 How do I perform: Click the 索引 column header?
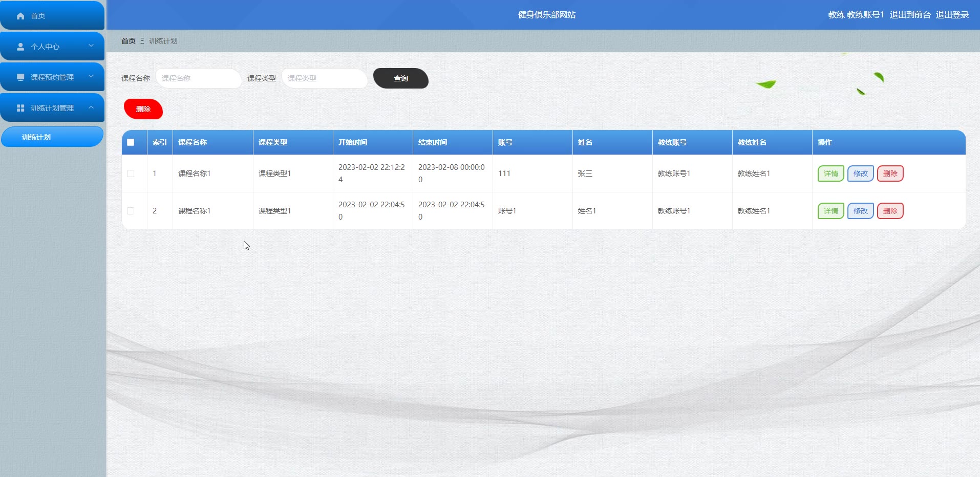coord(160,142)
